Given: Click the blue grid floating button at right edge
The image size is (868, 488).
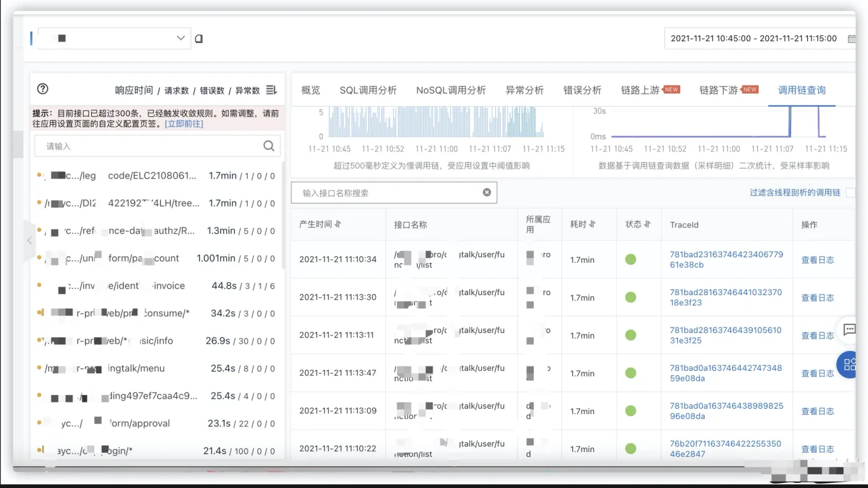Looking at the screenshot, I should 847,364.
